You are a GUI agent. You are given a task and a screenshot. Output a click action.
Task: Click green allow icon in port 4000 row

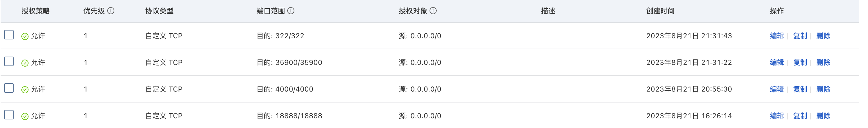(x=25, y=89)
